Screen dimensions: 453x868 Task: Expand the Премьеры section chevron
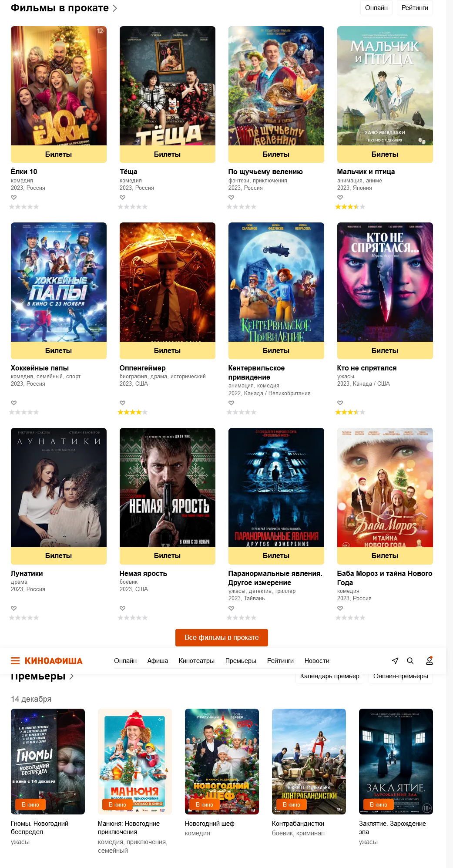click(71, 676)
